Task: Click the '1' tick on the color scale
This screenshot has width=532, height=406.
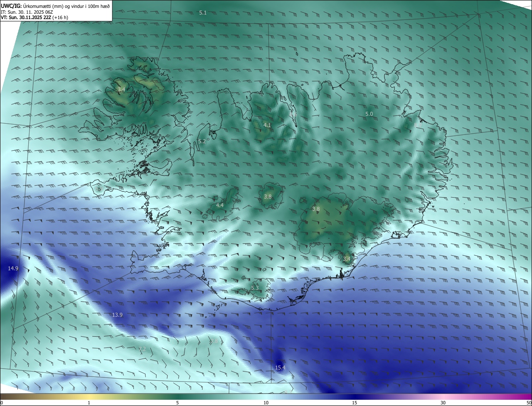Action: point(89,403)
